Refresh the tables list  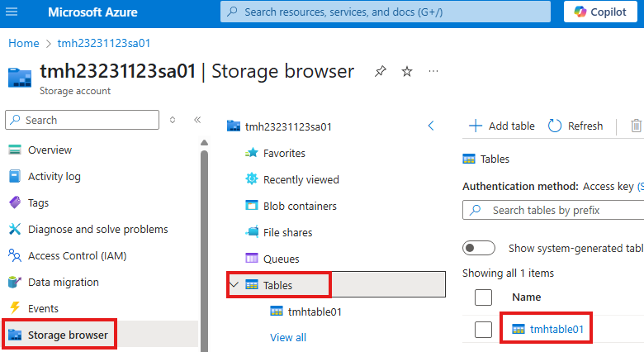pos(575,126)
